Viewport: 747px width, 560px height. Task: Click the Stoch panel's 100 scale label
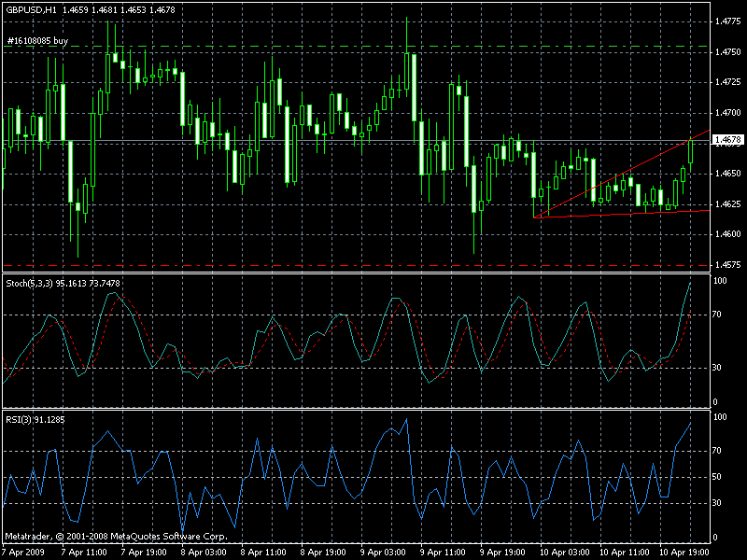[720, 281]
